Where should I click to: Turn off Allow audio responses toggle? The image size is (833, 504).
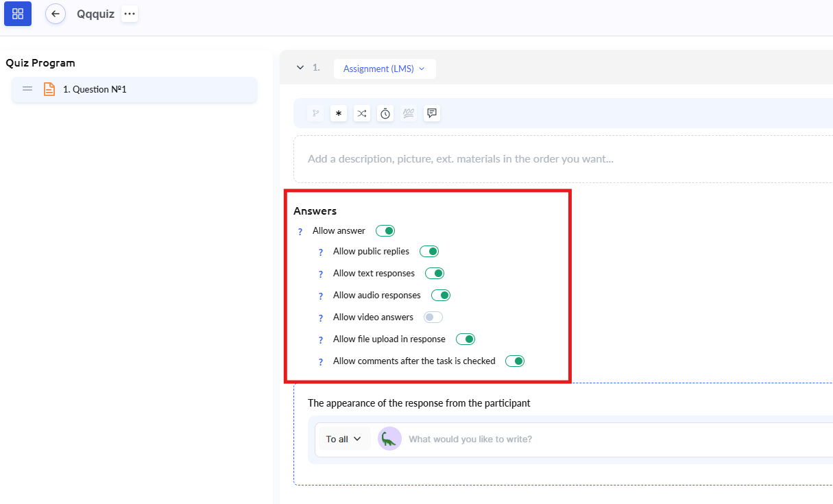tap(441, 296)
